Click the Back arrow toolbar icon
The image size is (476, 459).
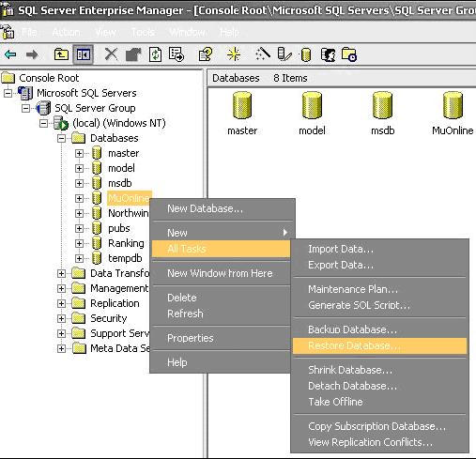pyautogui.click(x=10, y=54)
